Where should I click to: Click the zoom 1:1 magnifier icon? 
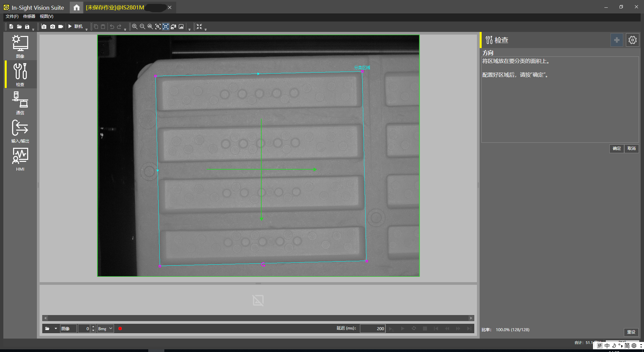pyautogui.click(x=150, y=27)
